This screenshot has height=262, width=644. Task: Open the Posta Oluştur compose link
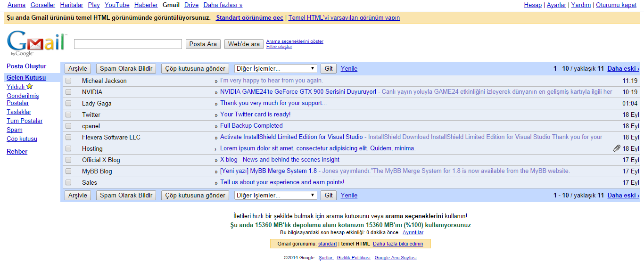tap(26, 66)
